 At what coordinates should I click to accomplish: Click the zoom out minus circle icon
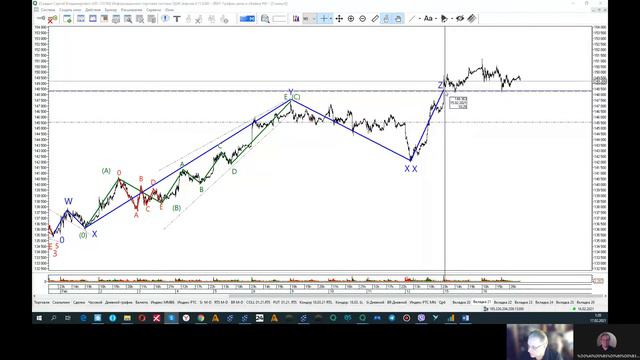(x=362, y=19)
